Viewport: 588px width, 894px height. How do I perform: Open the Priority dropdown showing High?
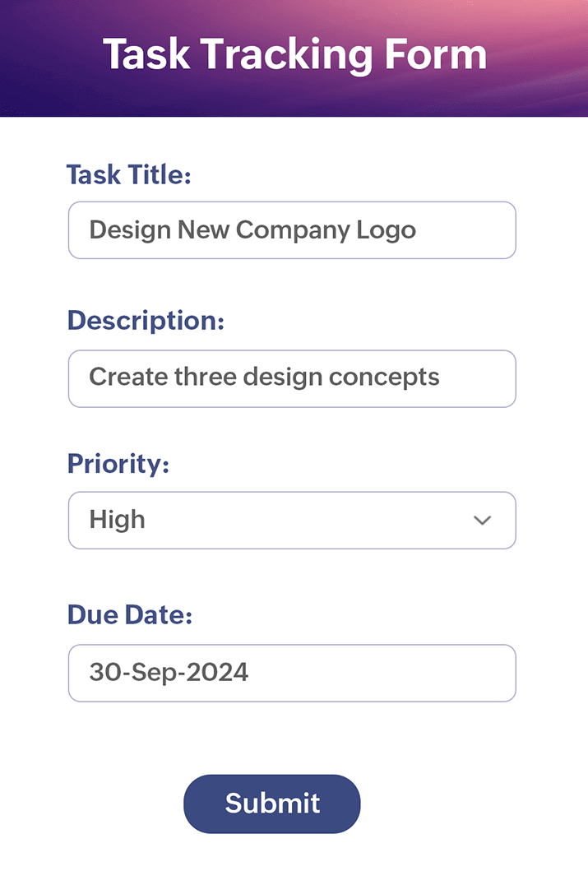(x=291, y=521)
